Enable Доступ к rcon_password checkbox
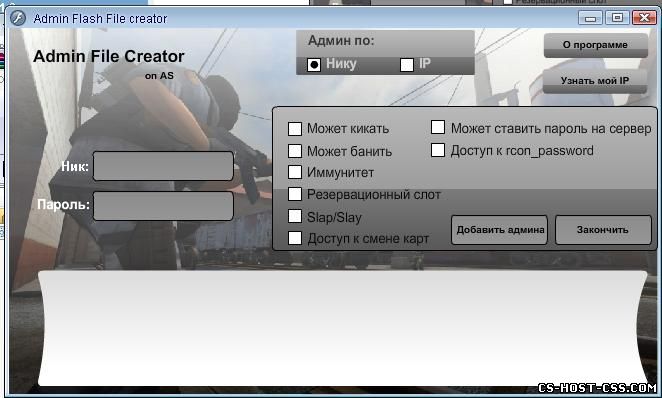 (438, 150)
